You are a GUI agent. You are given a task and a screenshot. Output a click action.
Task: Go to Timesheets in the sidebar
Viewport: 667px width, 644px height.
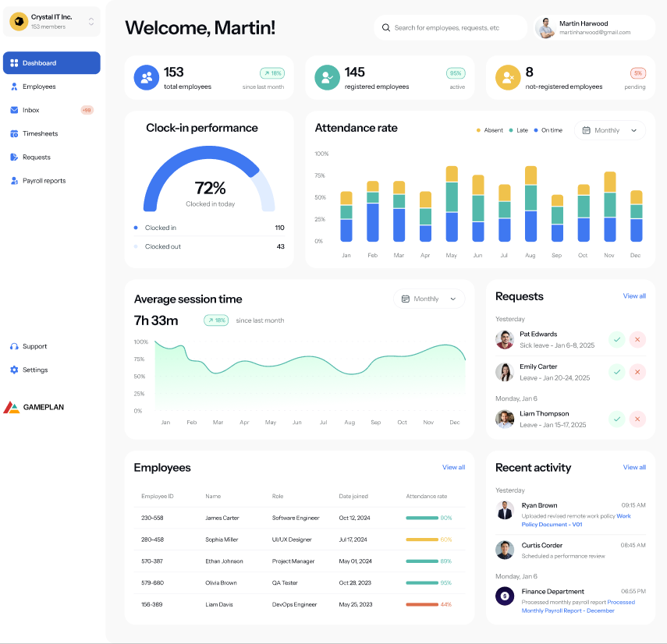click(x=40, y=133)
